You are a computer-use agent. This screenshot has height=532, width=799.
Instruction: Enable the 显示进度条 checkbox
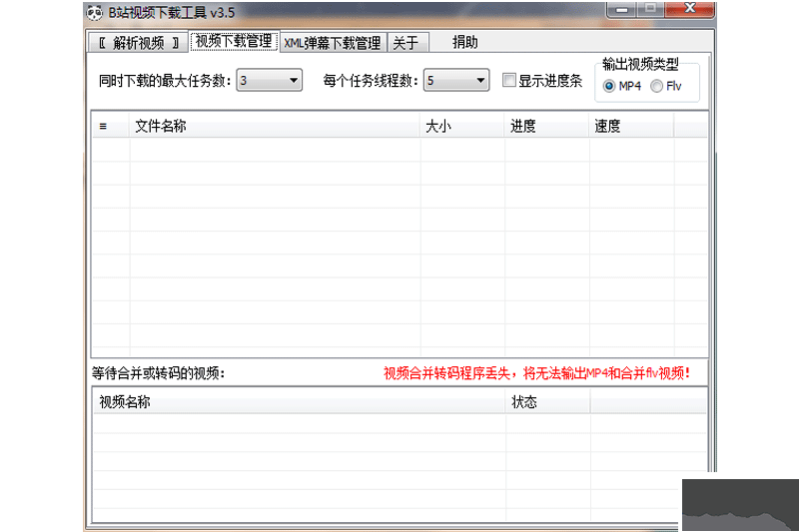point(509,81)
